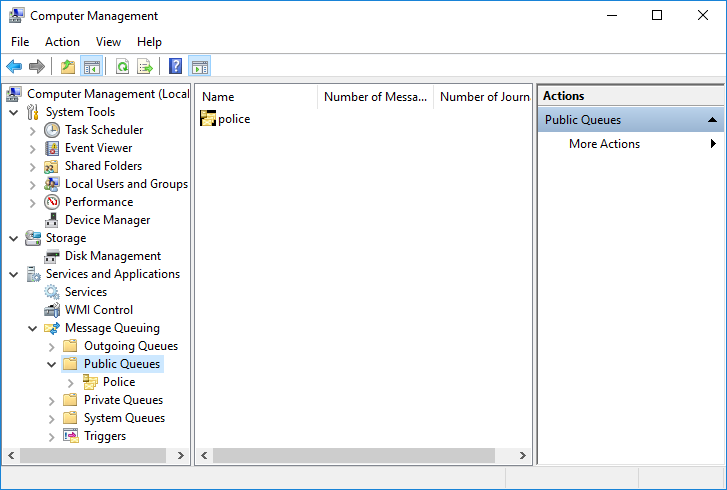The image size is (727, 490).
Task: Open the File menu
Action: 20,42
